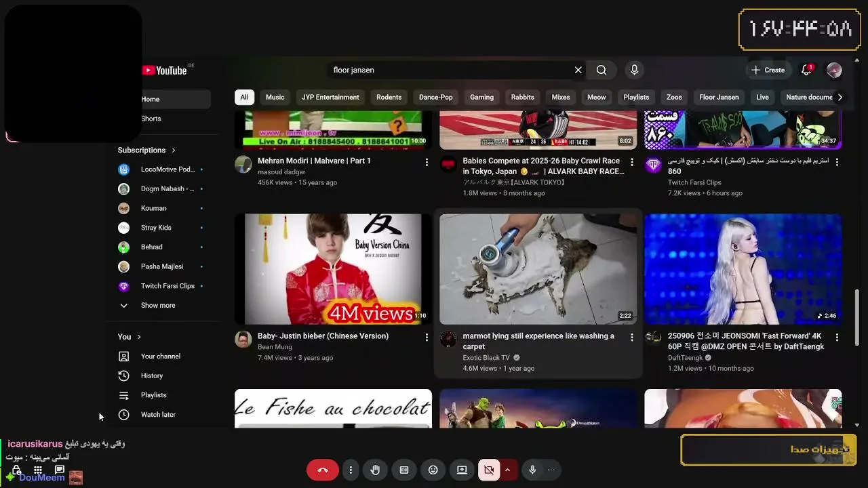Select the Floor Jansen filter chip
868x488 pixels.
(x=719, y=98)
